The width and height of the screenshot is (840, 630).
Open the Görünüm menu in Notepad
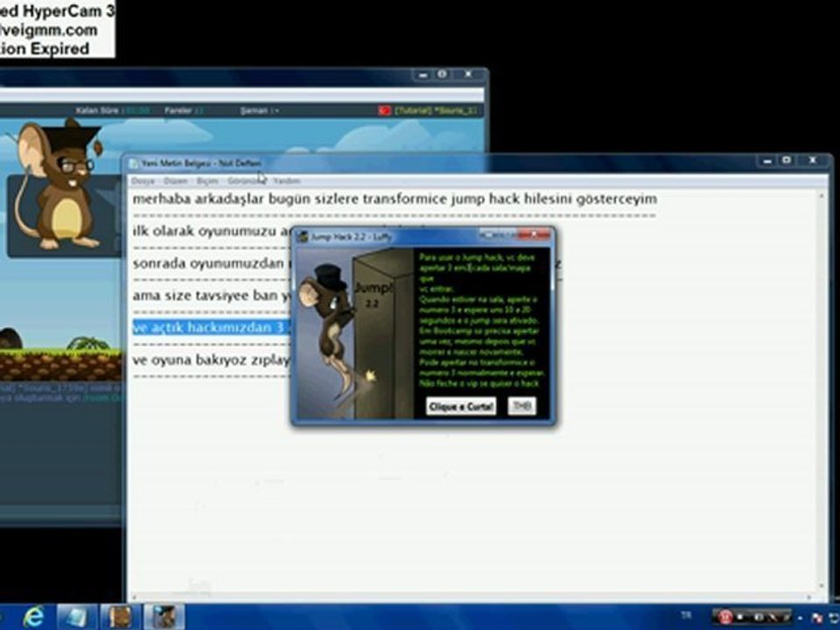pos(246,181)
